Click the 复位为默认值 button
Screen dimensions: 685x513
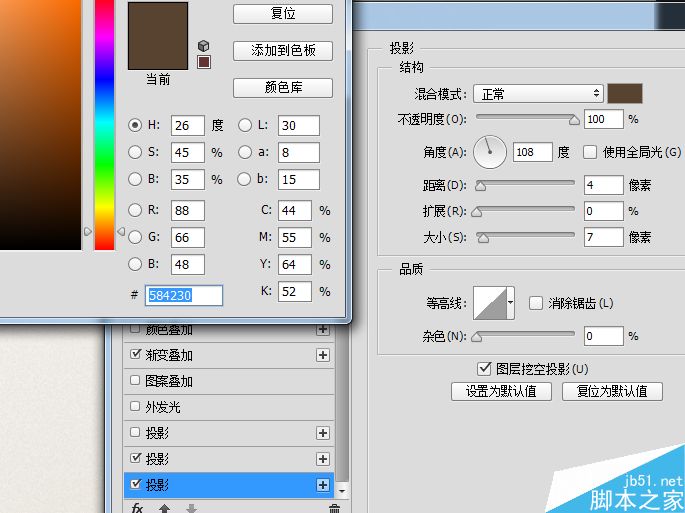612,391
